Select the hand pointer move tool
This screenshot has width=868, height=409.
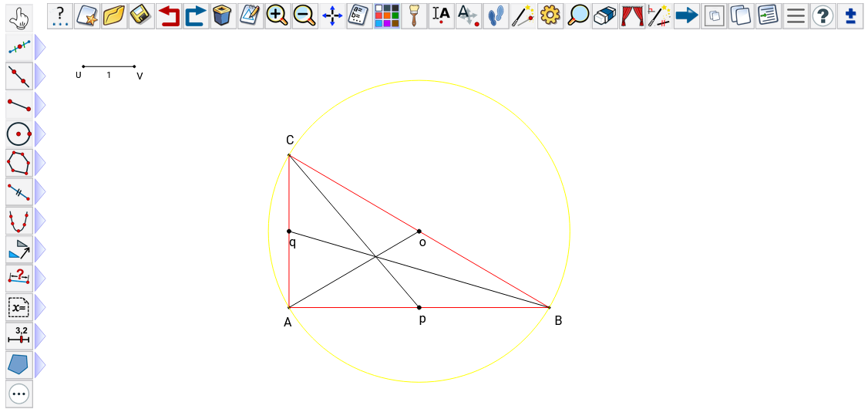tap(19, 18)
